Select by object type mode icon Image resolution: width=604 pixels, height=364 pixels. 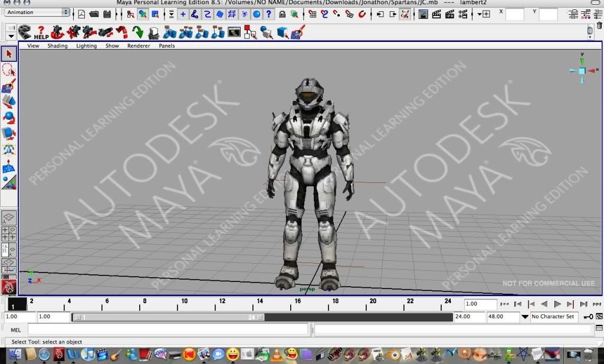(143, 15)
